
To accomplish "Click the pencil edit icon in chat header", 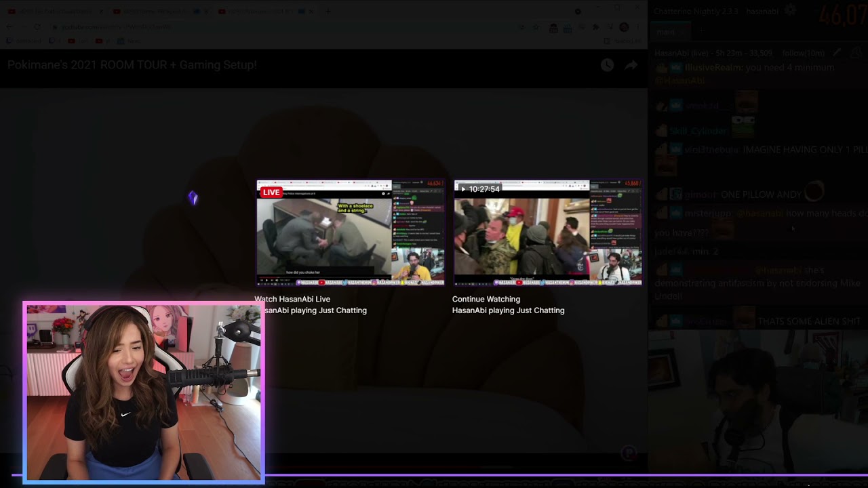I will [837, 52].
